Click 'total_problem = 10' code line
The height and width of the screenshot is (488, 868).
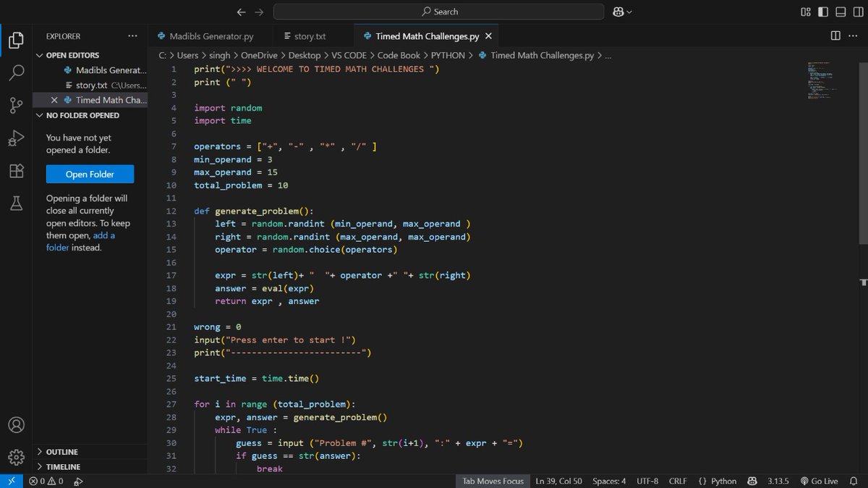(x=241, y=185)
